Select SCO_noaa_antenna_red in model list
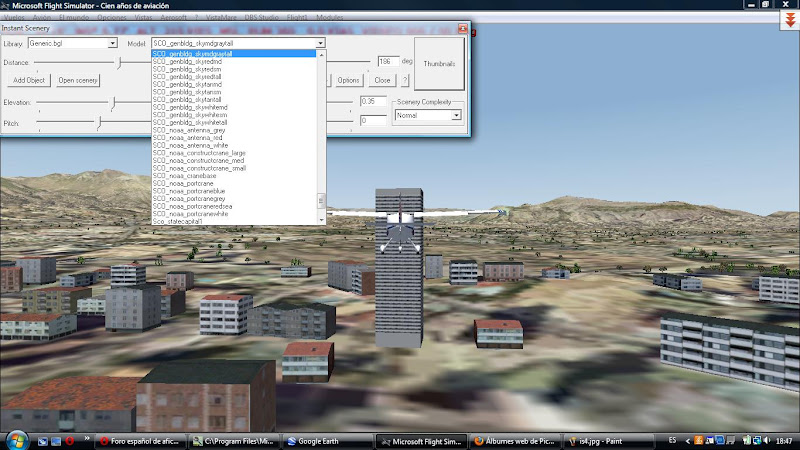The height and width of the screenshot is (450, 800). [234, 138]
